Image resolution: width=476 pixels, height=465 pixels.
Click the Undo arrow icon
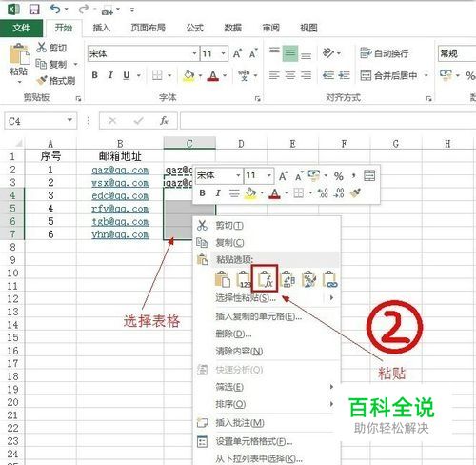tap(55, 9)
